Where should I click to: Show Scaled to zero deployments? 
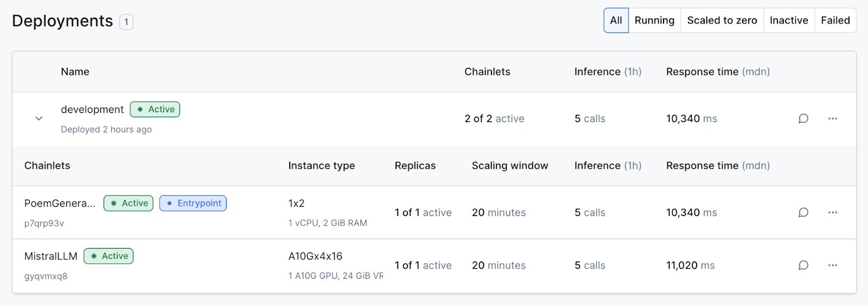pyautogui.click(x=722, y=21)
